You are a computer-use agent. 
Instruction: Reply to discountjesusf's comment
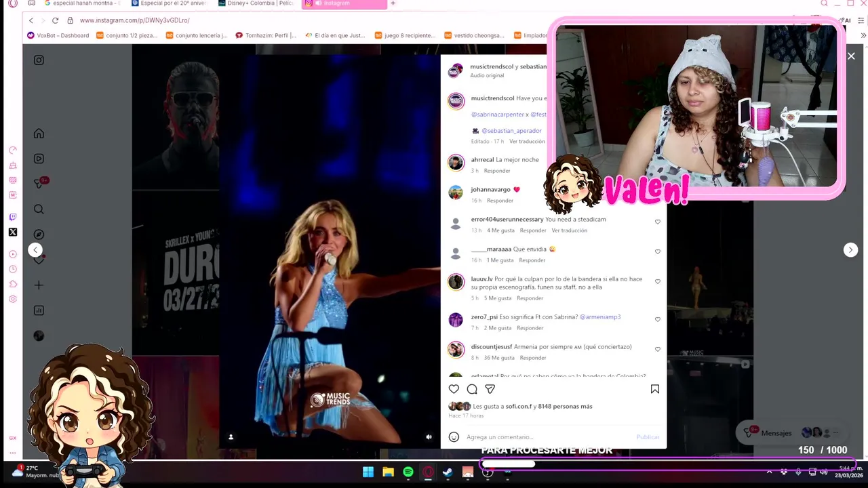coord(533,358)
